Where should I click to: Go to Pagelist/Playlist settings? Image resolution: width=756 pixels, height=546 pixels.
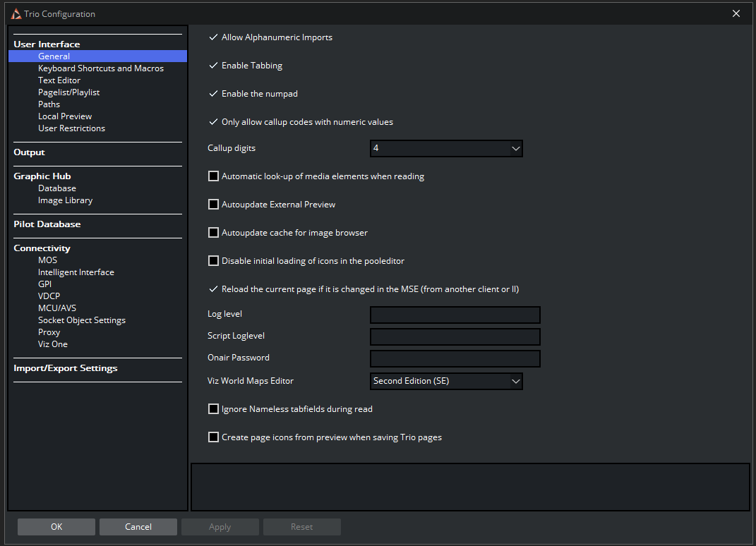(x=68, y=92)
